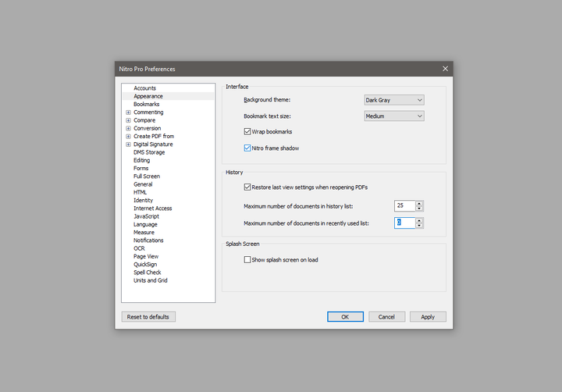Select Identity category

click(144, 201)
